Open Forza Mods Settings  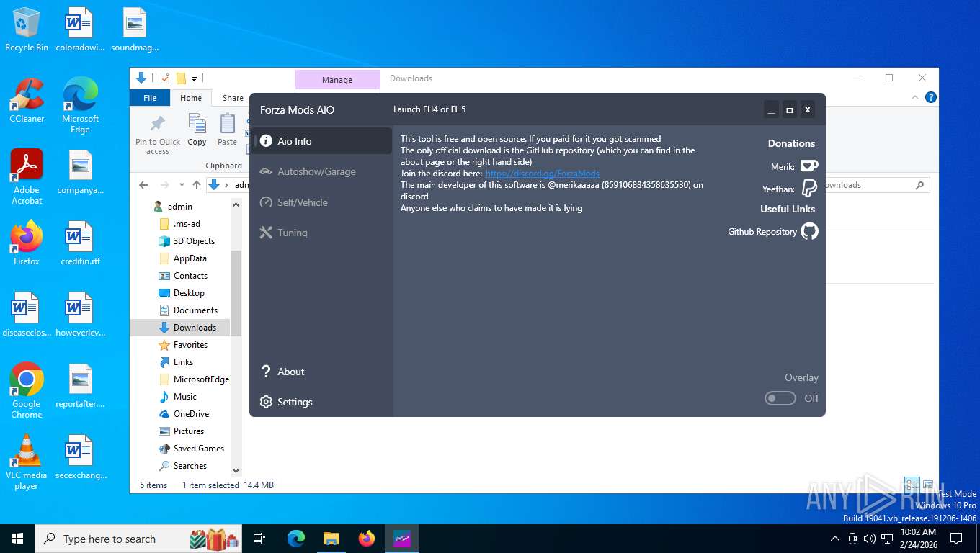pyautogui.click(x=321, y=402)
